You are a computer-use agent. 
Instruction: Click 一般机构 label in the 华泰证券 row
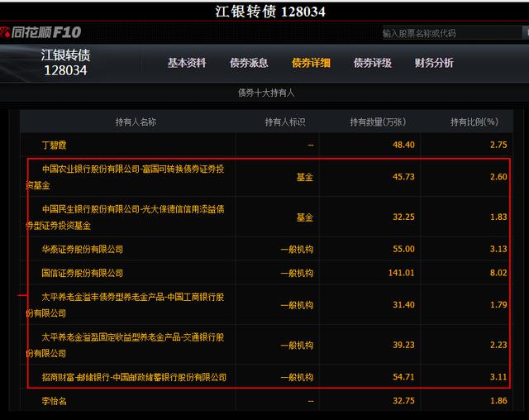pos(297,250)
